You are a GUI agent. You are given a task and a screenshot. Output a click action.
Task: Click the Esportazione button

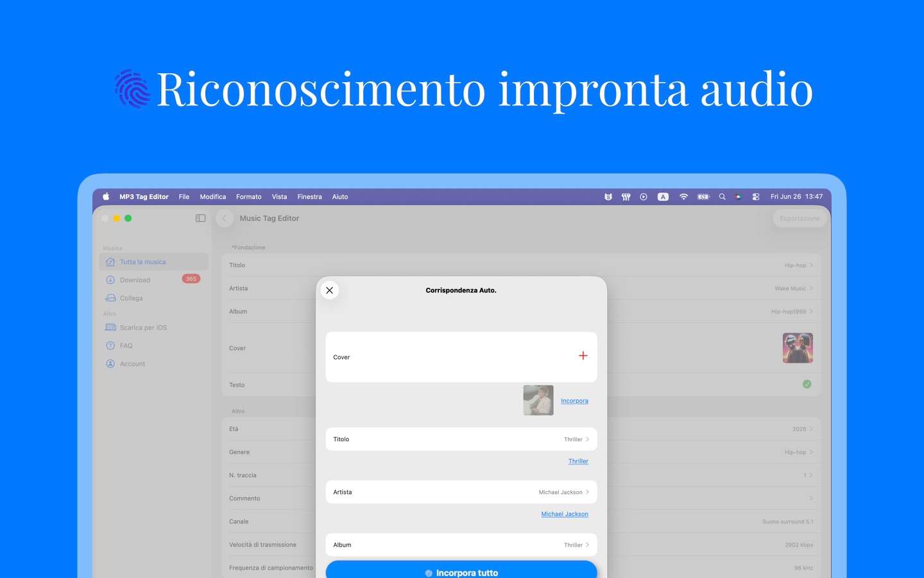(800, 218)
